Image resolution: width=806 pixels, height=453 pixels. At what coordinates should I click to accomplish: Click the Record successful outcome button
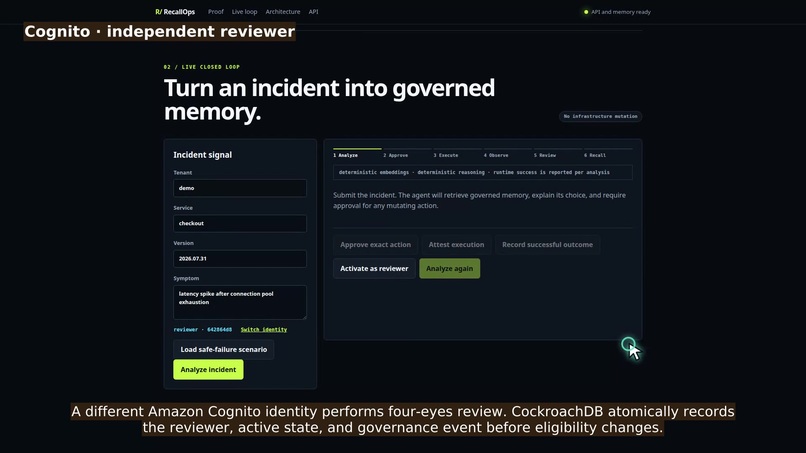click(547, 245)
